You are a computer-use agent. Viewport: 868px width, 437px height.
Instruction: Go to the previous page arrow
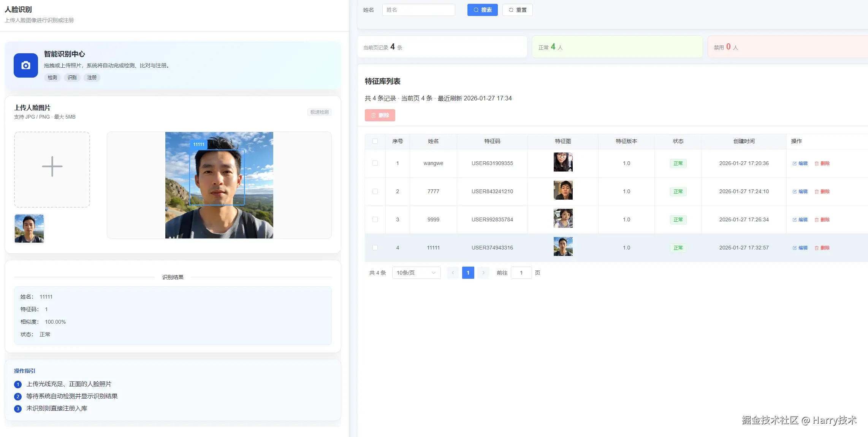453,273
